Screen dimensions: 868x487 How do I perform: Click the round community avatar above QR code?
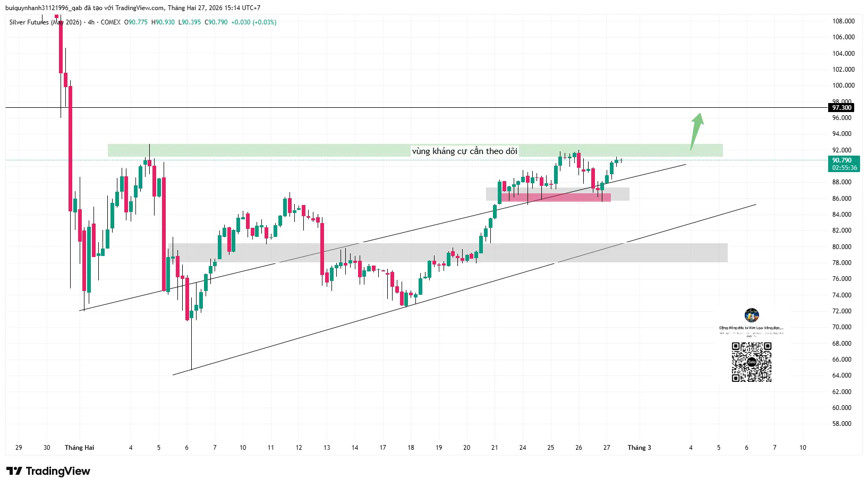click(x=752, y=315)
